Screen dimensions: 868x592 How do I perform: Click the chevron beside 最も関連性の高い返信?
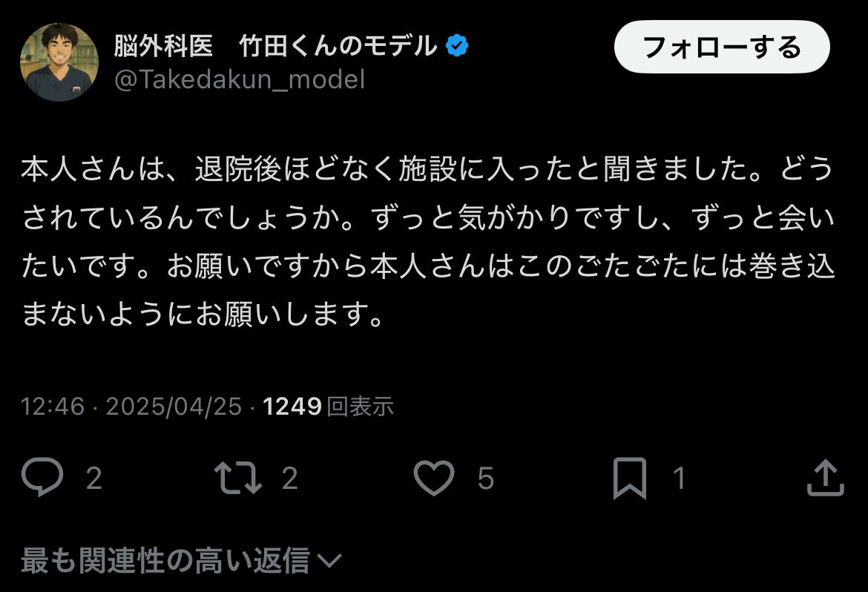(x=330, y=561)
